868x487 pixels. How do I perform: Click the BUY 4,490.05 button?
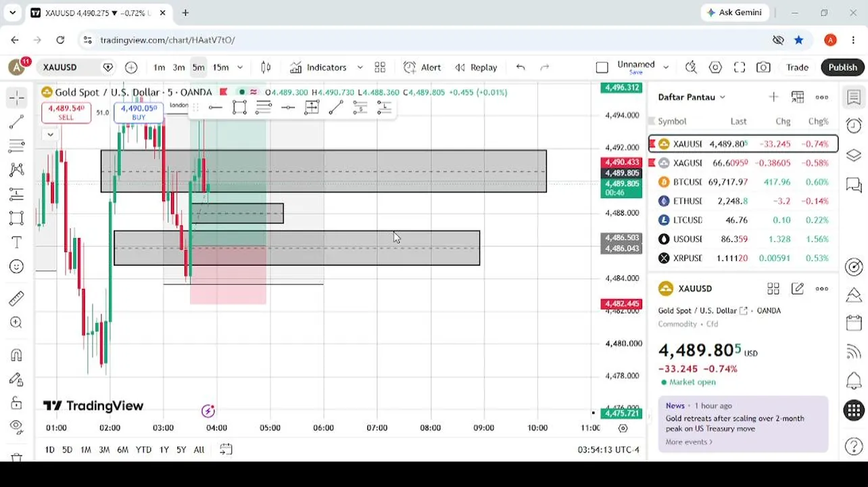point(139,112)
